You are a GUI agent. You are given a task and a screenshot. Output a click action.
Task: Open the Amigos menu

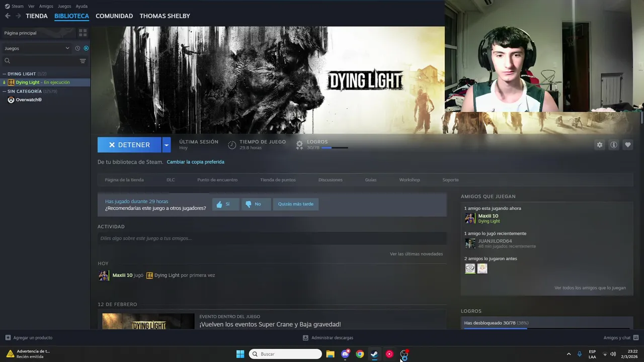[x=46, y=6]
